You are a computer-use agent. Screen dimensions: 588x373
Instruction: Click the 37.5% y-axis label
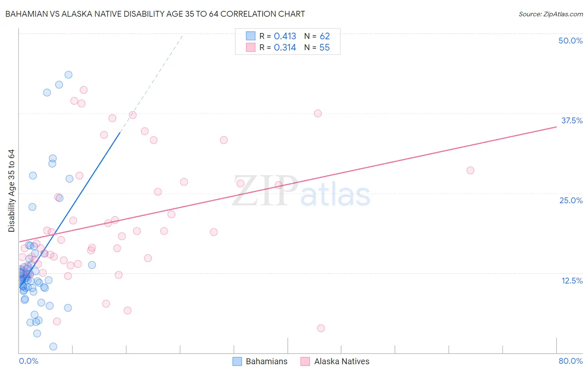[572, 120]
